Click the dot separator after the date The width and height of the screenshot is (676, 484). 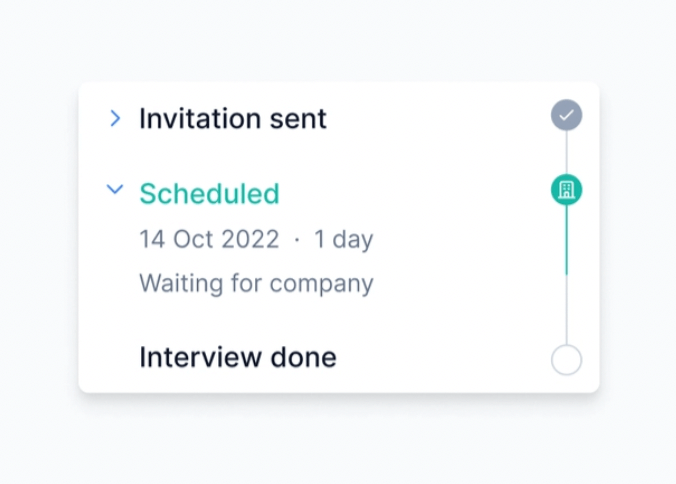pyautogui.click(x=297, y=240)
